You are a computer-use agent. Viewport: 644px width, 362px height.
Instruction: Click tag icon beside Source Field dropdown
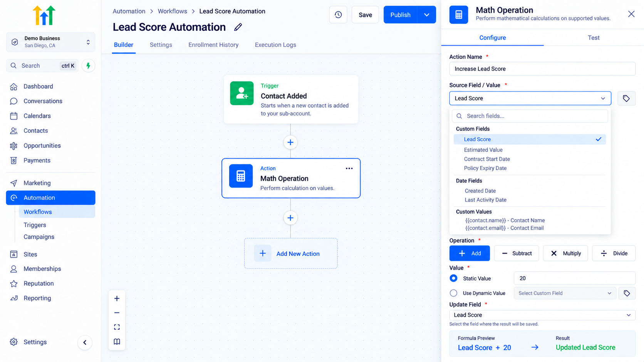[626, 98]
